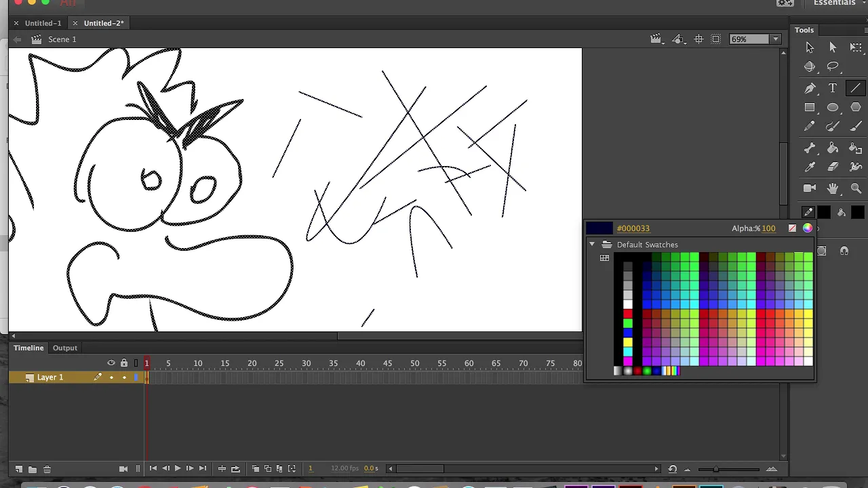Screen dimensions: 868x488
Task: Select the Oval tool
Action: (x=833, y=107)
